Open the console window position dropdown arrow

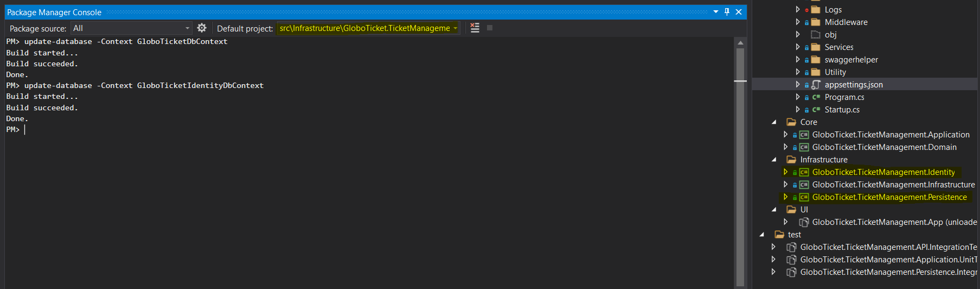716,12
